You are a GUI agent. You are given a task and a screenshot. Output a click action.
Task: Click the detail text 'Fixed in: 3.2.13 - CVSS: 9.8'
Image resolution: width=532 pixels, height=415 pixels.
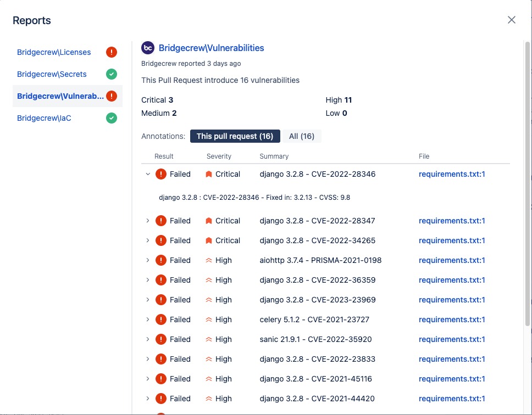point(308,198)
